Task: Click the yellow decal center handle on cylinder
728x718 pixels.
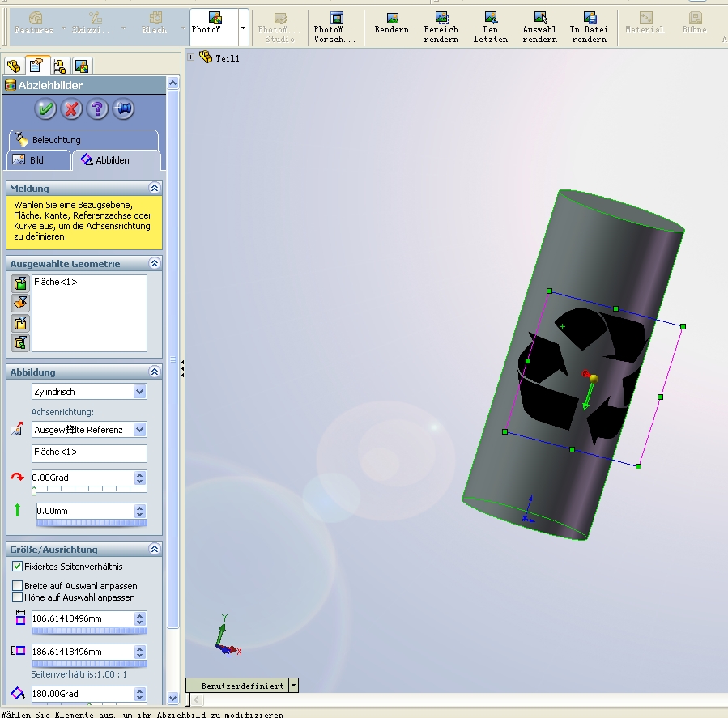Action: 594,379
